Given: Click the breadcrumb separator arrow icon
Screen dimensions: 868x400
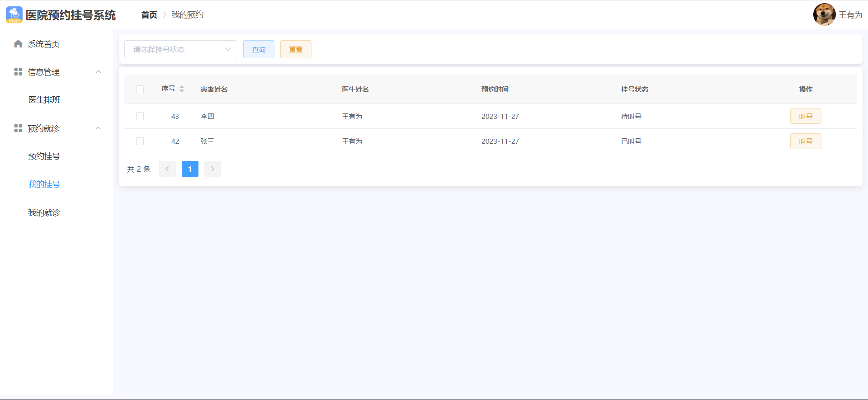Looking at the screenshot, I should [165, 15].
